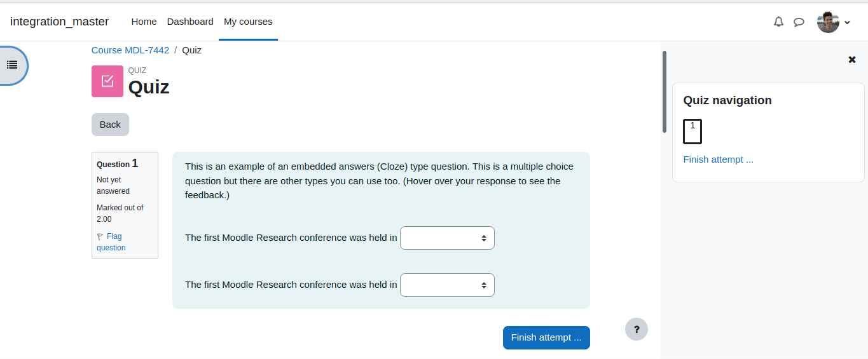868x359 pixels.
Task: Open the first conference answer dropdown
Action: [x=447, y=238]
